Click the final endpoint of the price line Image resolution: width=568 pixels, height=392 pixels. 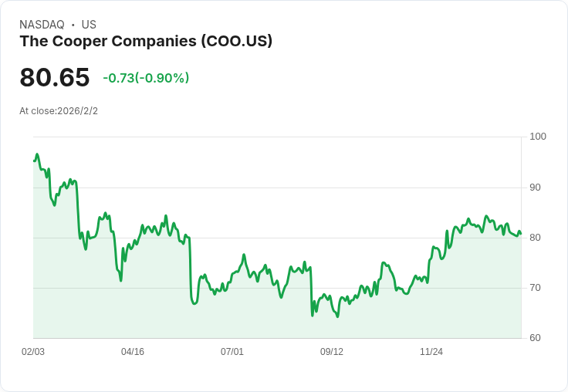pyautogui.click(x=521, y=234)
